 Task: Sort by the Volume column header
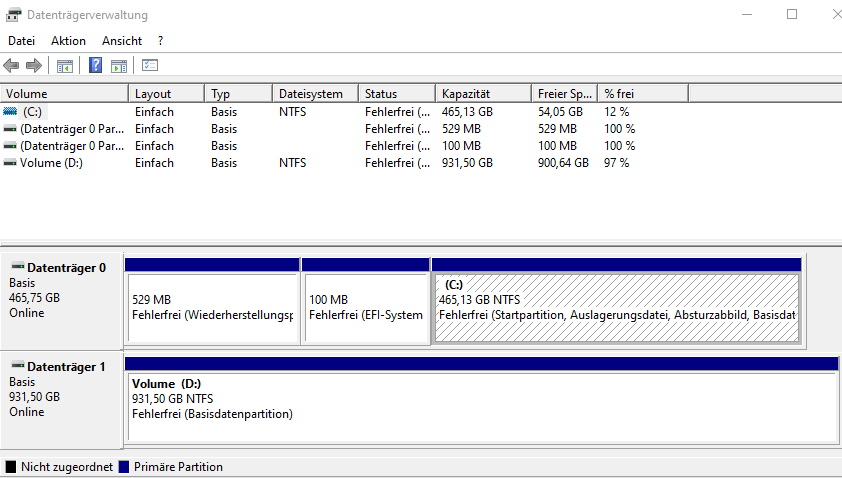click(64, 93)
